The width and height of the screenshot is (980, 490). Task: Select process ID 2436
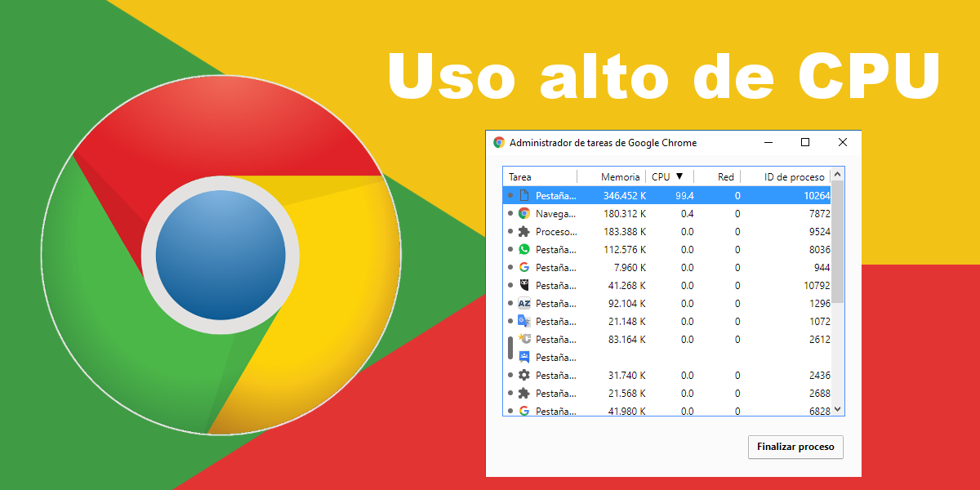(819, 376)
